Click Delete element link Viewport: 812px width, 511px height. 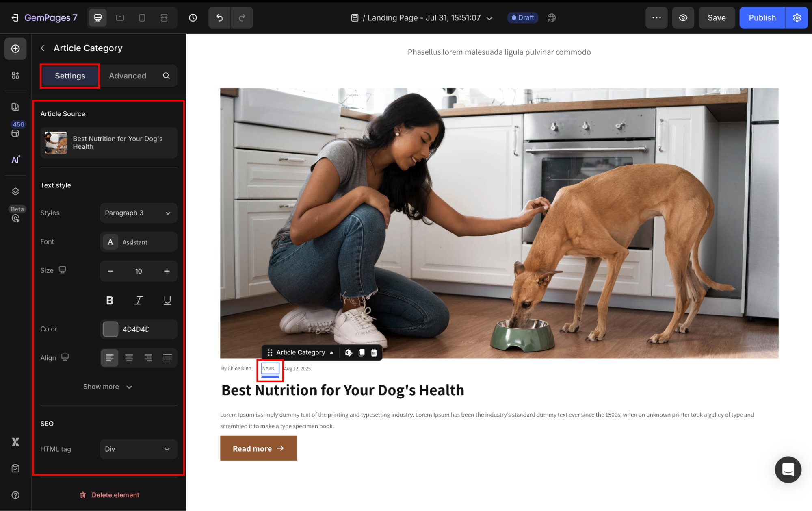pos(110,495)
